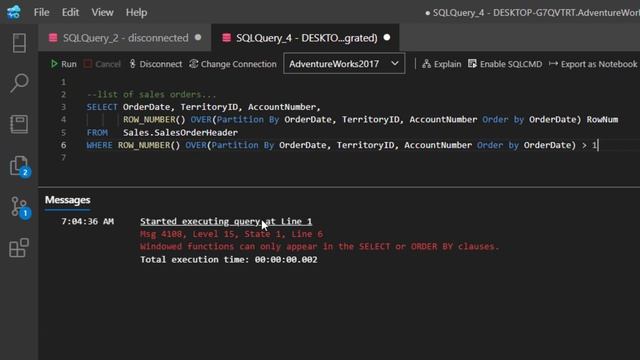Open the Search view in the activity bar
This screenshot has width=640, height=360.
click(19, 83)
